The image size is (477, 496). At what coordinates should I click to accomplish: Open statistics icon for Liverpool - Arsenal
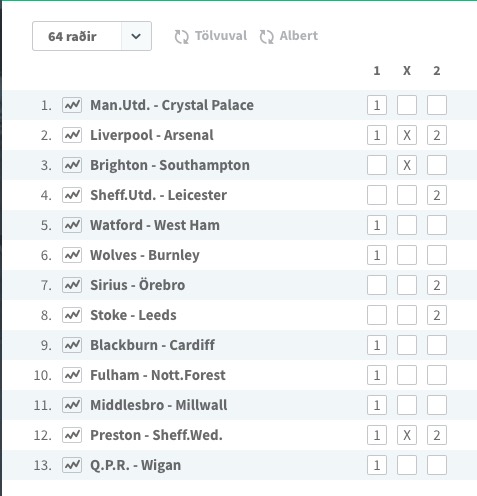[x=72, y=135]
